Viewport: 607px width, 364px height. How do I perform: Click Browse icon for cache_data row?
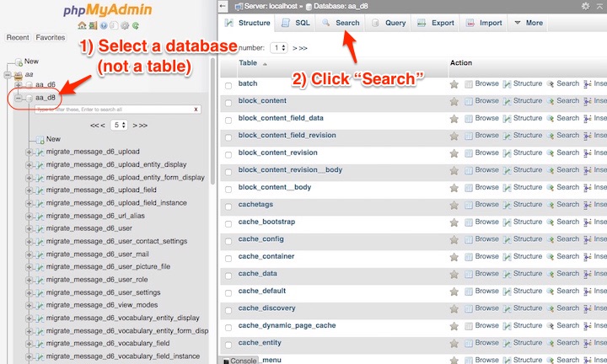(x=469, y=274)
